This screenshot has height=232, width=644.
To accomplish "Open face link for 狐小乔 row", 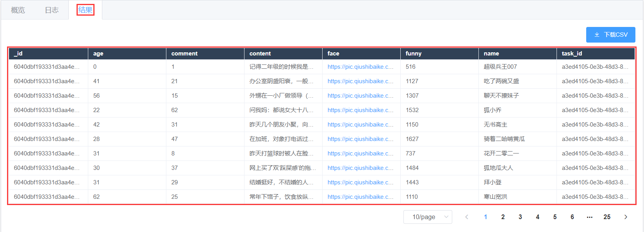I will (x=360, y=110).
